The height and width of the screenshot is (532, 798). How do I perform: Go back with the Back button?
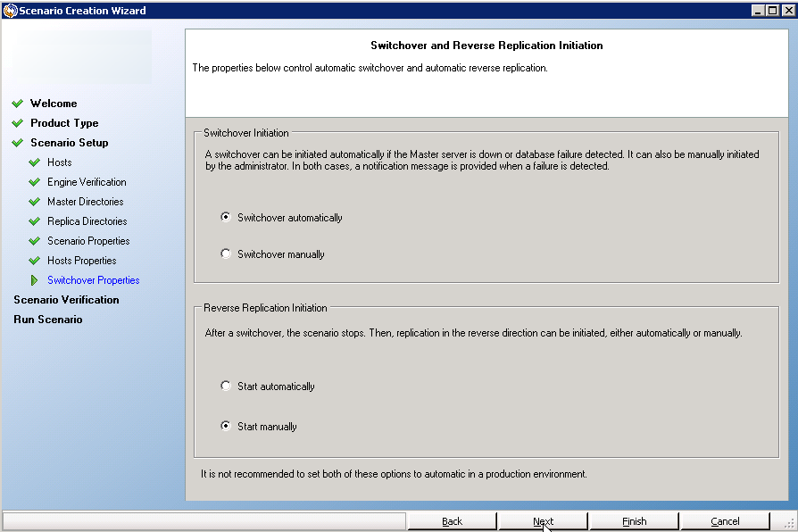(452, 521)
